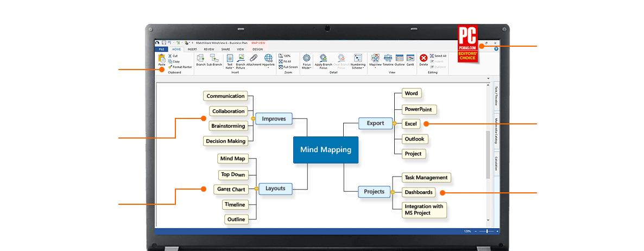
Task: Click Save in the quick access toolbar
Action: click(x=164, y=43)
